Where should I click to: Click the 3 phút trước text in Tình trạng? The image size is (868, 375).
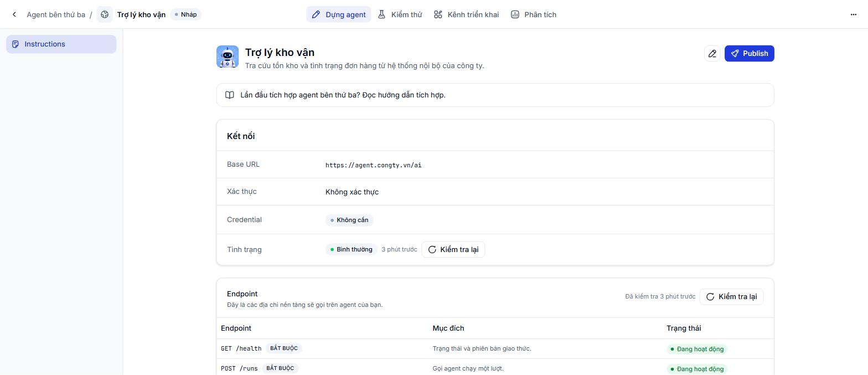[399, 249]
